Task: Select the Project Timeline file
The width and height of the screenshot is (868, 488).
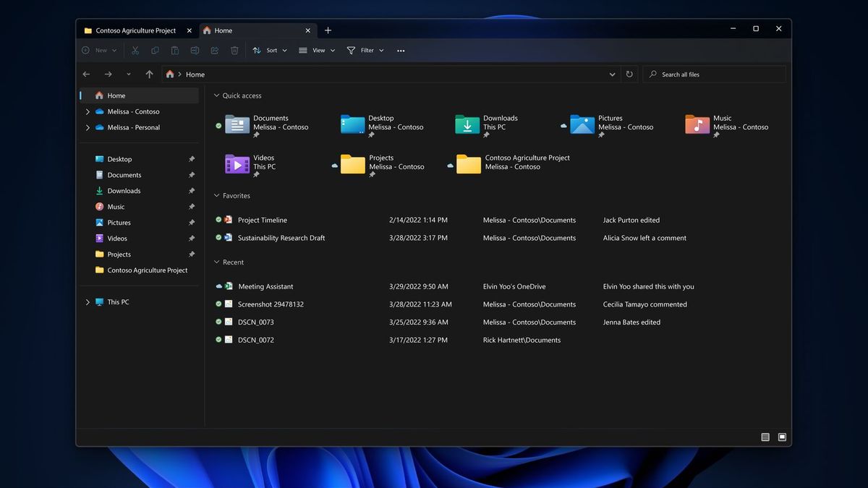Action: (x=263, y=221)
